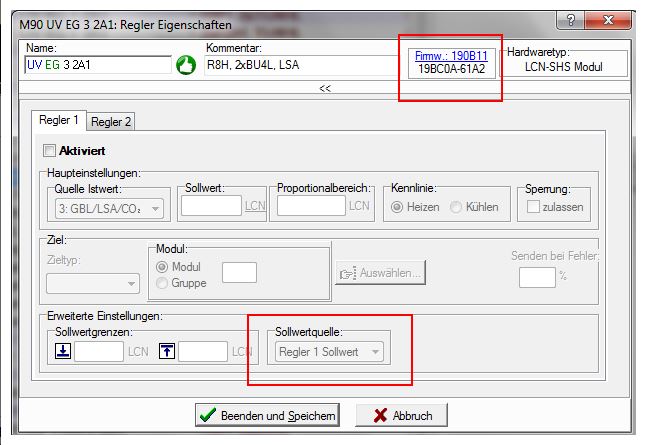The width and height of the screenshot is (645, 445).
Task: Click the green status icon beside Name
Action: (x=186, y=66)
